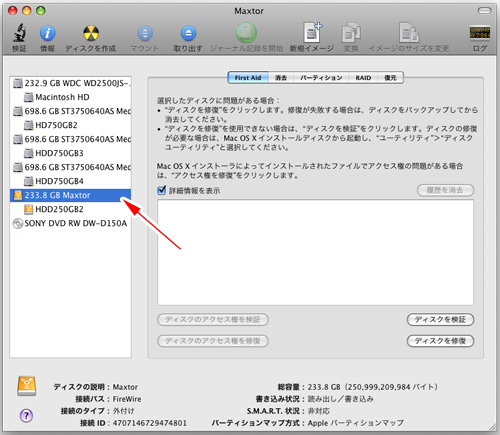Select the HD750GB2 volume
This screenshot has width=500, height=435.
pyautogui.click(x=71, y=125)
